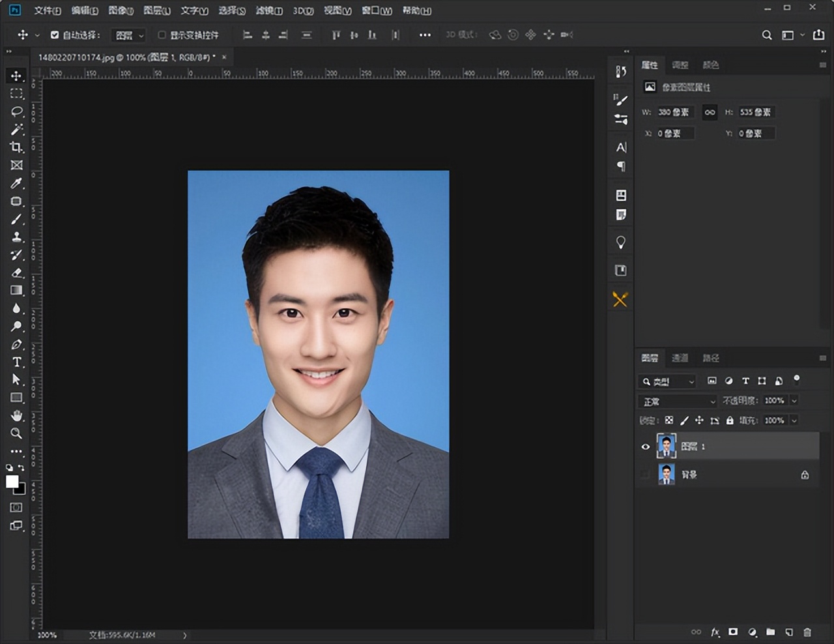Click the three-dots more options button

coord(425,35)
